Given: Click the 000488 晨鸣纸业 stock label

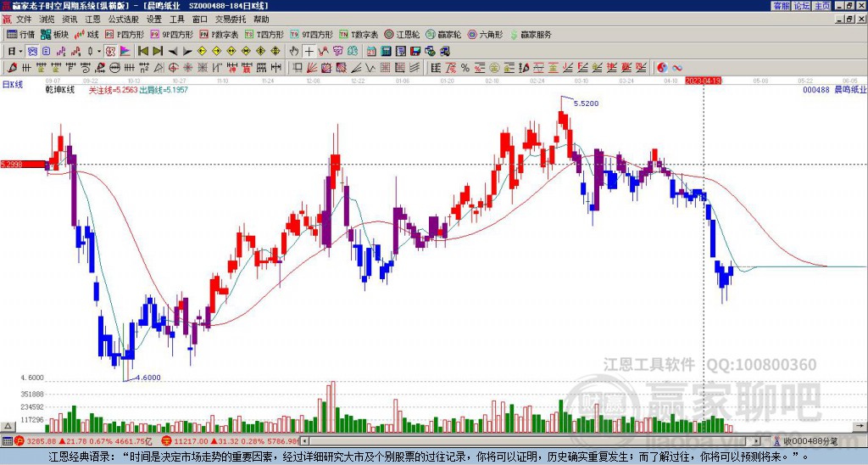Looking at the screenshot, I should tap(834, 90).
